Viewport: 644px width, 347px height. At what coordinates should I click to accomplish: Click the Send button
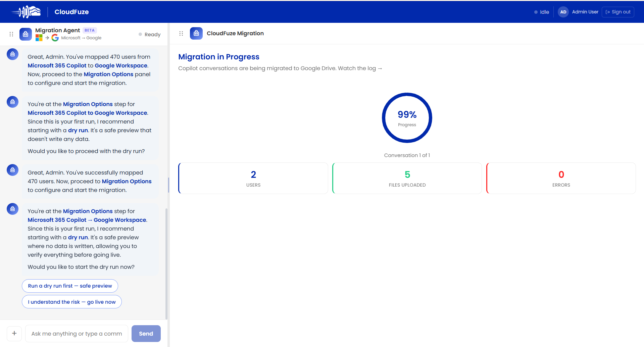pos(146,334)
